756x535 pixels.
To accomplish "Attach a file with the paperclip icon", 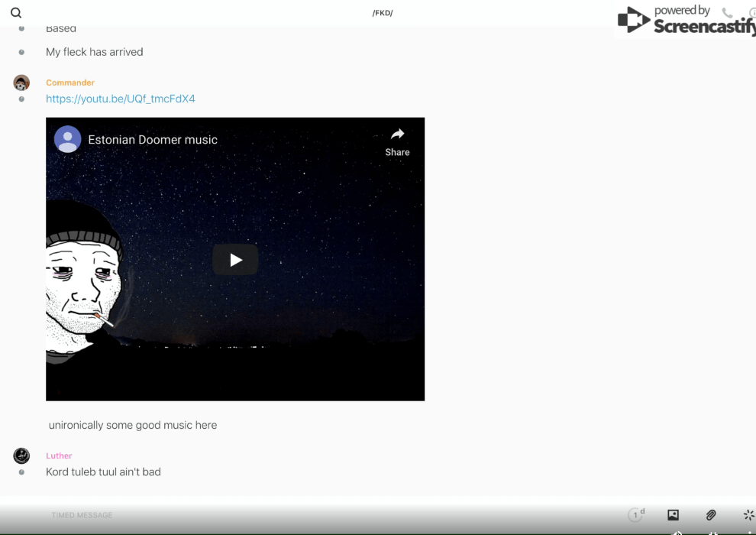I will [x=711, y=515].
